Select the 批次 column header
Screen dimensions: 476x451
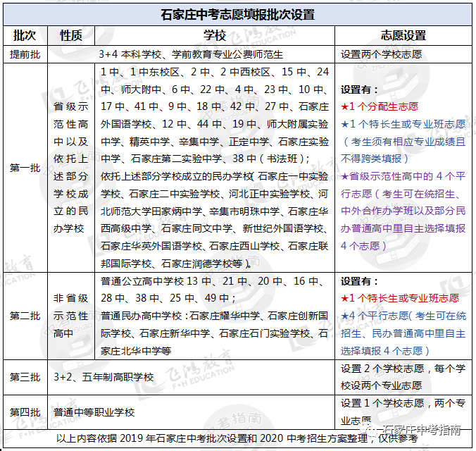[x=25, y=35]
